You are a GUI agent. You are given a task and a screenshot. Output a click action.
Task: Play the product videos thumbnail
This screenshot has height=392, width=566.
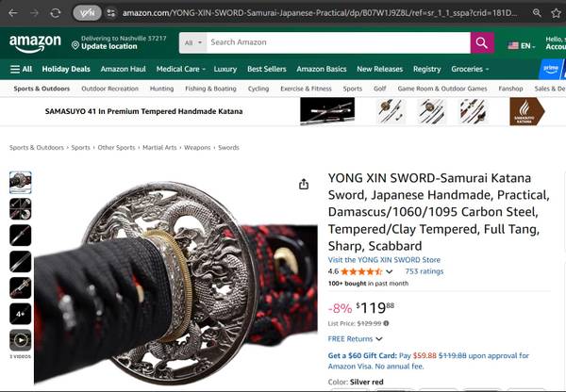coord(20,340)
